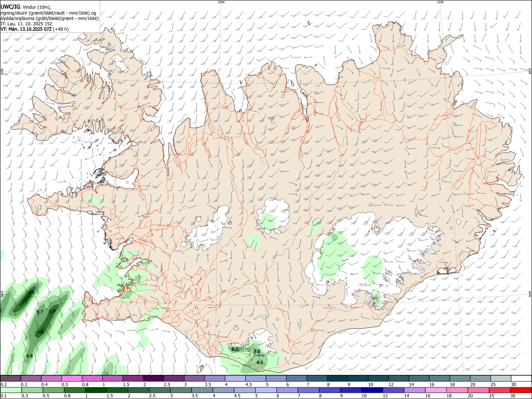Select the pale grey 25–30 swatch in the upper scale
Image resolution: width=532 pixels, height=399 pixels.
coord(501,378)
